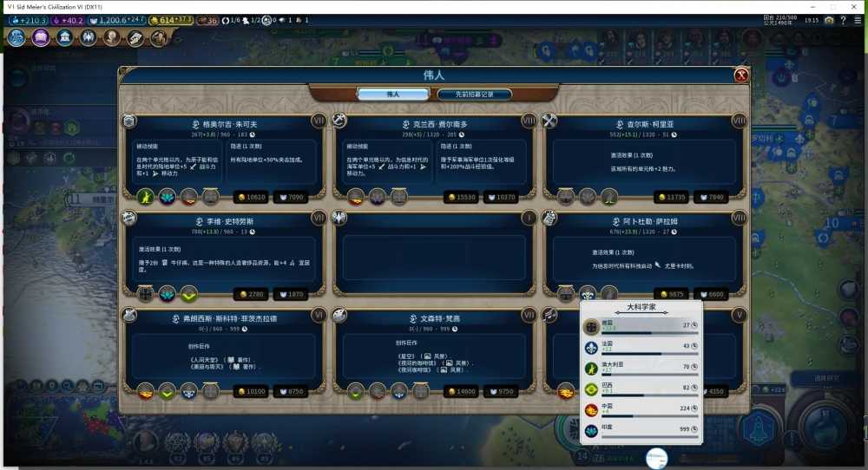Click the 澳大利亚 row in scientist popup

click(641, 369)
